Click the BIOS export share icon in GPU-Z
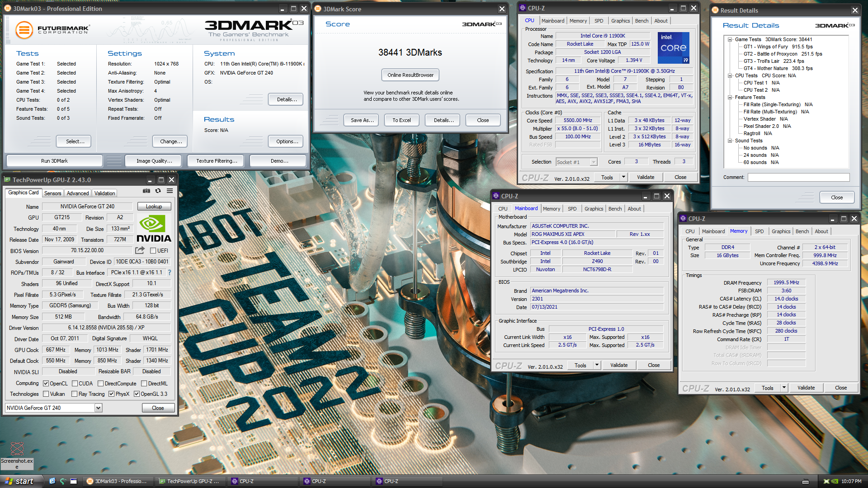Image resolution: width=868 pixels, height=488 pixels. point(140,250)
